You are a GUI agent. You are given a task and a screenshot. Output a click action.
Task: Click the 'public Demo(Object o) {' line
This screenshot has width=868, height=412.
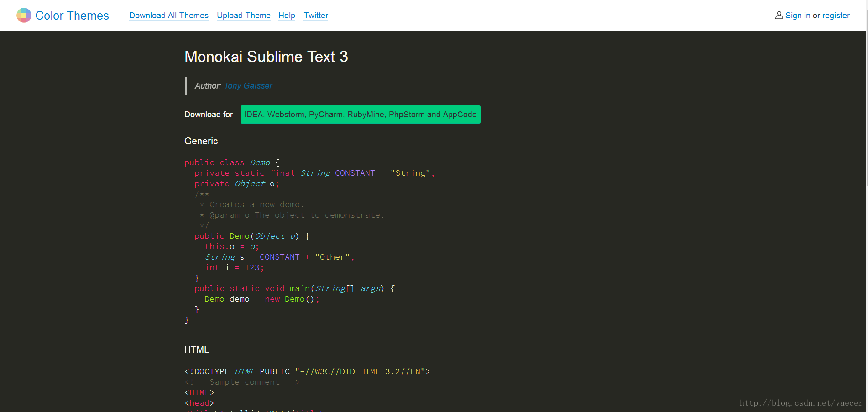pos(252,236)
